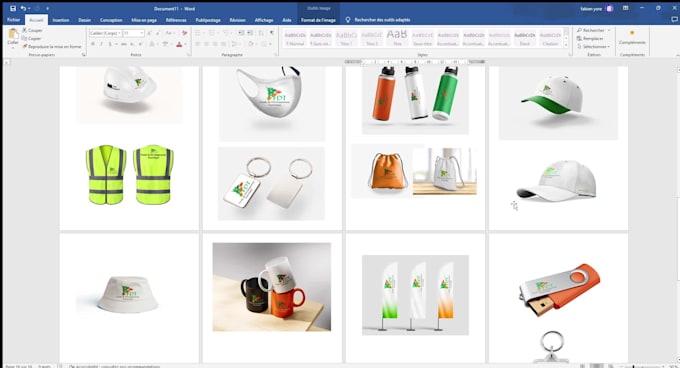Decrease the paragraph indent

(x=242, y=33)
